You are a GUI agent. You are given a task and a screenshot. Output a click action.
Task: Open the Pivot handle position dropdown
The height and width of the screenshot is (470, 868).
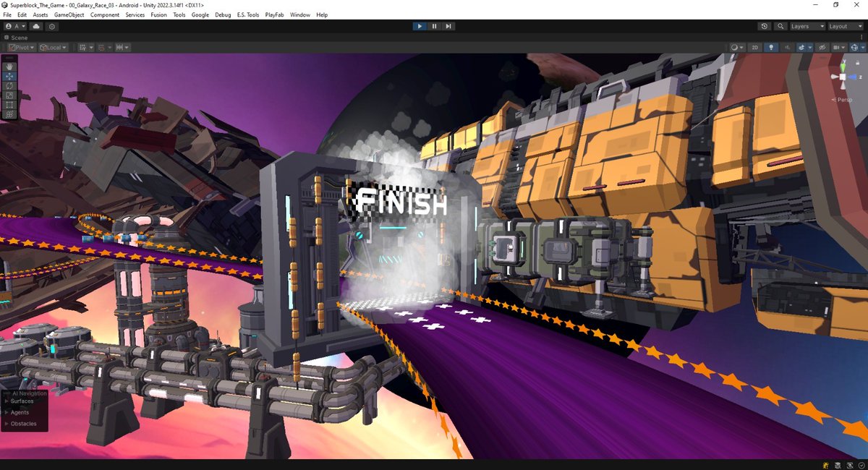coord(22,47)
